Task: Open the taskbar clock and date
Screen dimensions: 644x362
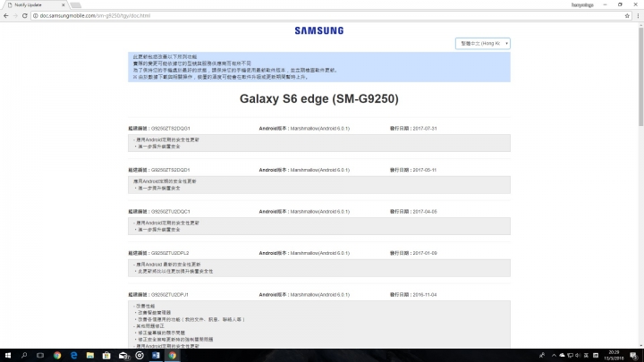Action: point(614,356)
